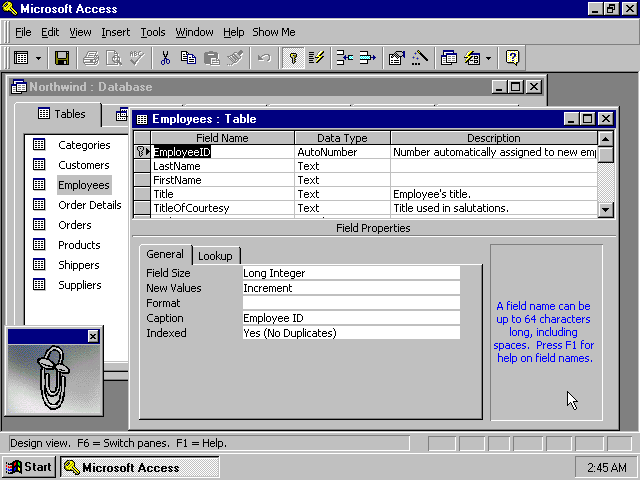Click the Paste clipboard icon
The height and width of the screenshot is (480, 640).
click(211, 58)
